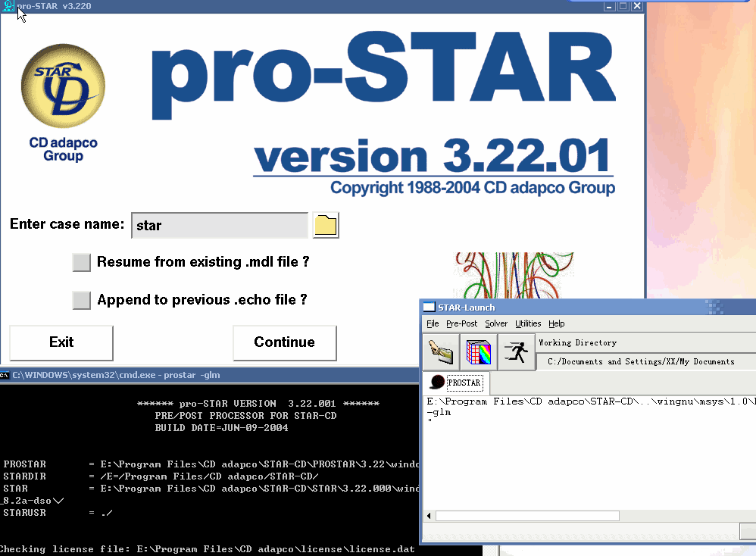Image resolution: width=756 pixels, height=556 pixels.
Task: Maximize the pro-STAR window
Action: [x=623, y=6]
